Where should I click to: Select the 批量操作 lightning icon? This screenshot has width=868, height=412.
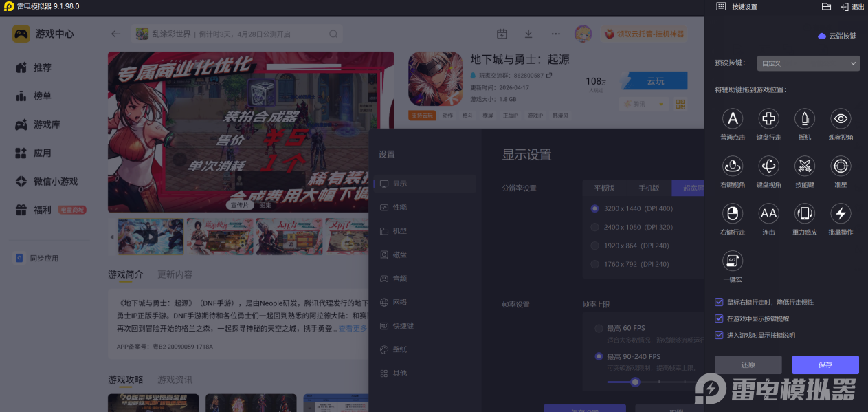coord(841,213)
